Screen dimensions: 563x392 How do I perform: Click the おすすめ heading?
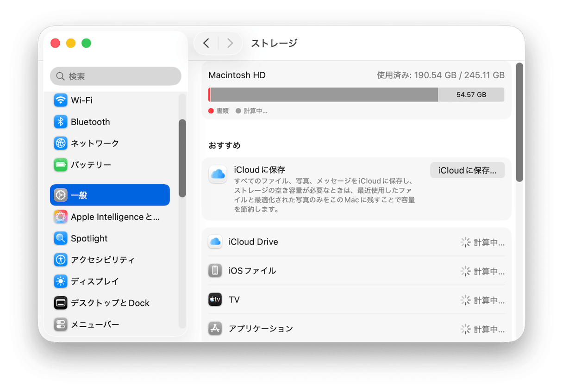(225, 145)
